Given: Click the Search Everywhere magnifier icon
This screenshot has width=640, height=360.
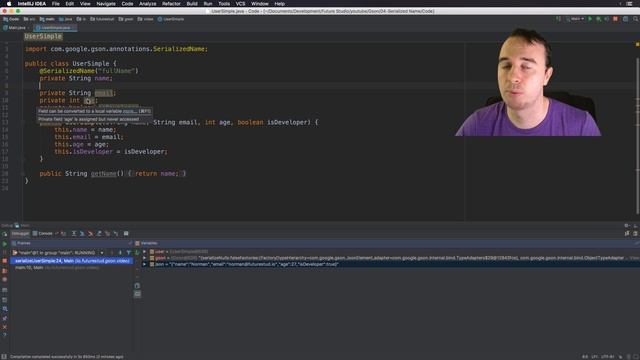Looking at the screenshot, I should (636, 19).
